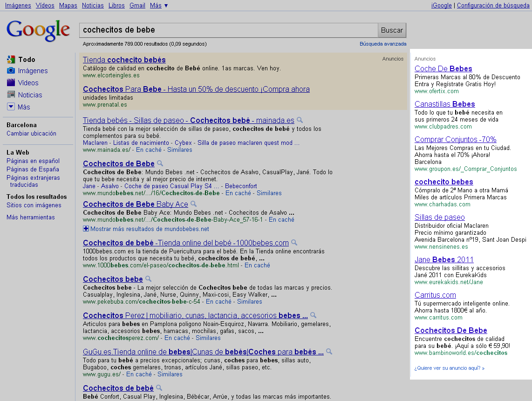Open the Más dropdown in the top navigation bar
532x401 pixels.
click(159, 6)
